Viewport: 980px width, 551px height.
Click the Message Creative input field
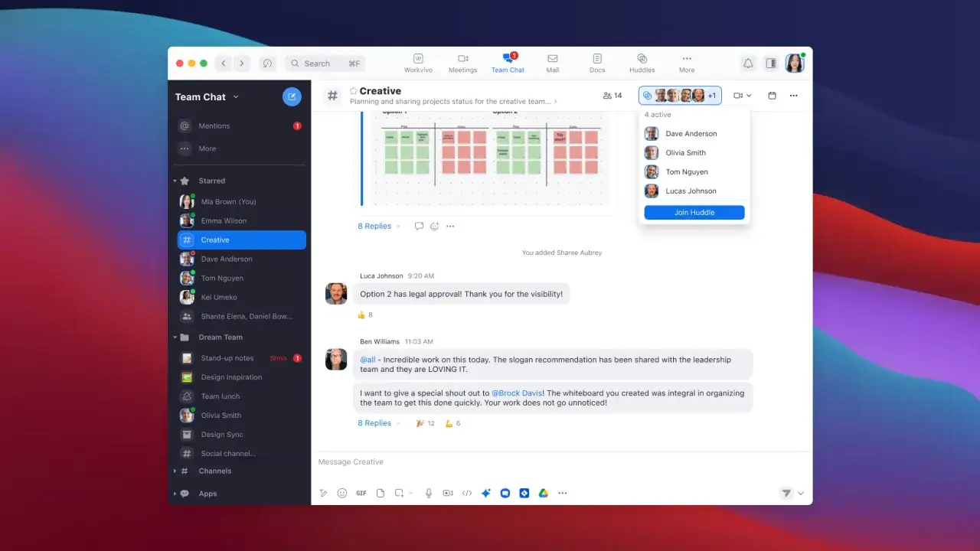(561, 462)
